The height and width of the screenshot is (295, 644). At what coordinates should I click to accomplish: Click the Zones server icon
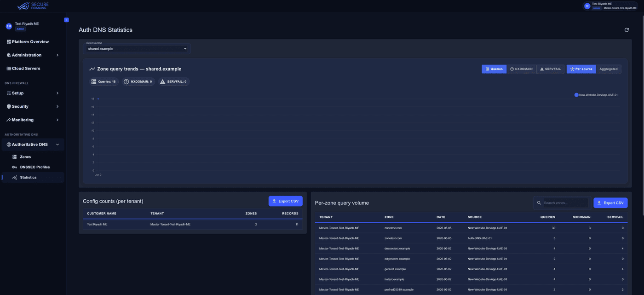(15, 157)
